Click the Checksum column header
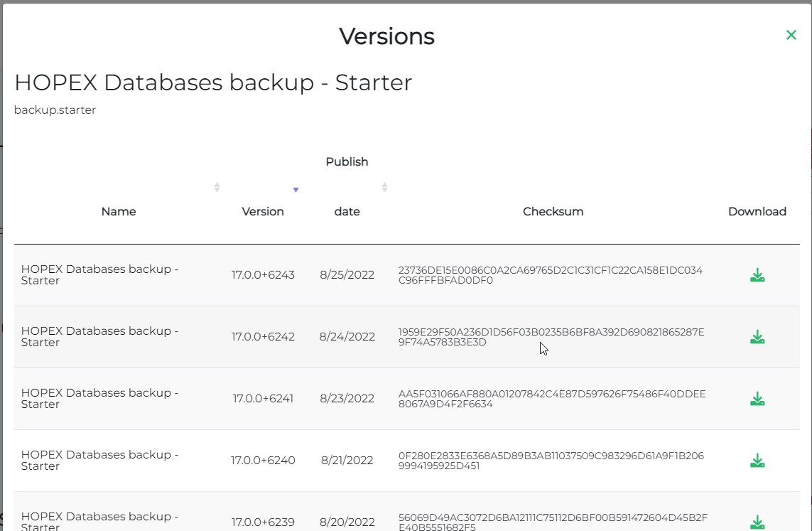This screenshot has width=812, height=531. tap(553, 211)
